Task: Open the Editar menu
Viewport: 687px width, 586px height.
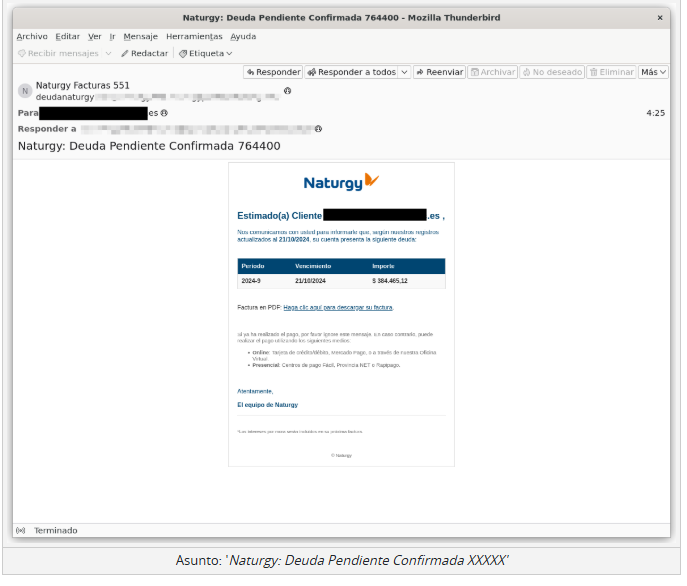Action: 67,37
